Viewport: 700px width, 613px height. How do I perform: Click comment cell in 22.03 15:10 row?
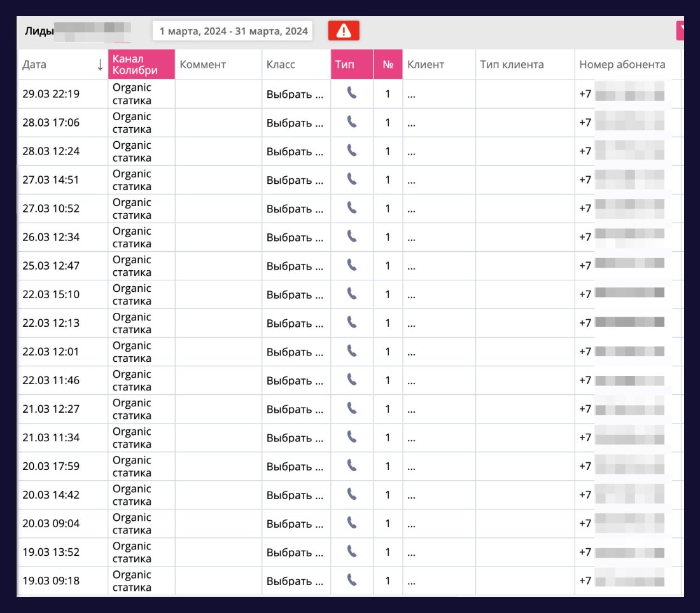218,294
